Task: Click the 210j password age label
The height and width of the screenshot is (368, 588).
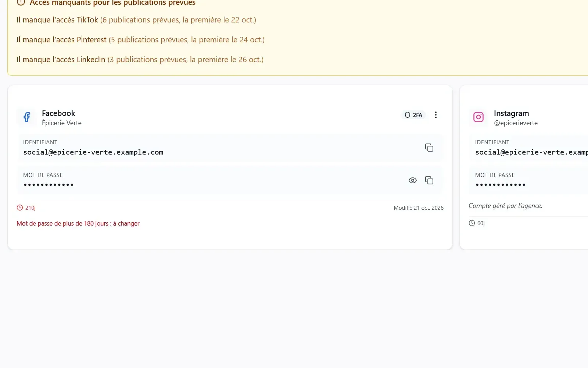Action: (x=31, y=208)
